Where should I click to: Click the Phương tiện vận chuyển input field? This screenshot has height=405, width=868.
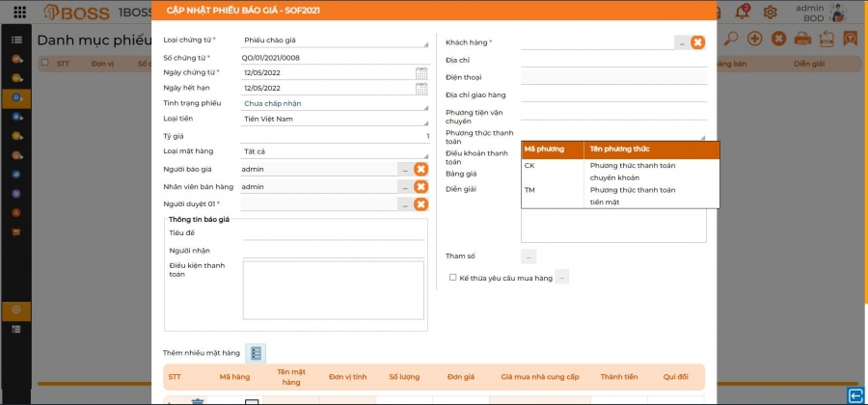pos(614,114)
